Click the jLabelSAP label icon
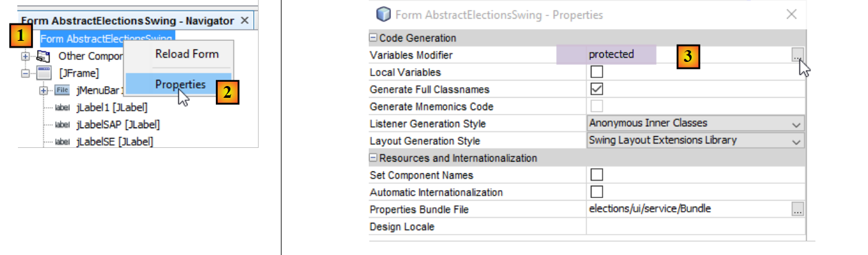The image size is (868, 255). tap(62, 124)
